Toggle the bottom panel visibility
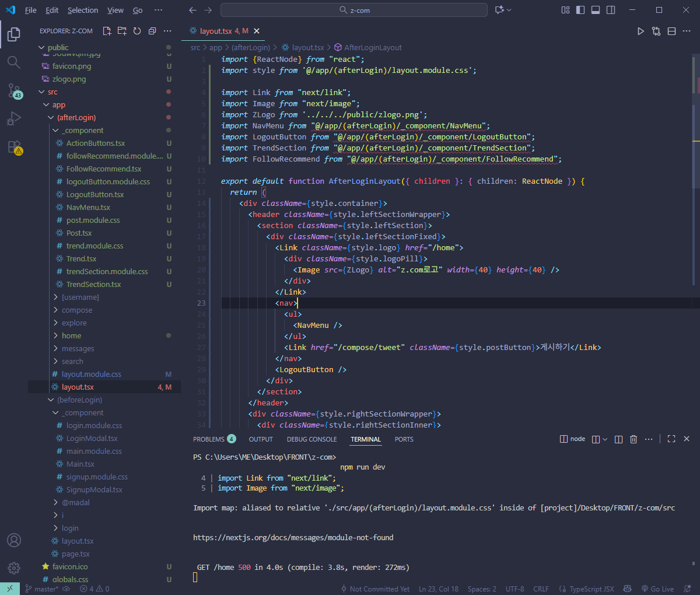The image size is (700, 595). pos(596,10)
